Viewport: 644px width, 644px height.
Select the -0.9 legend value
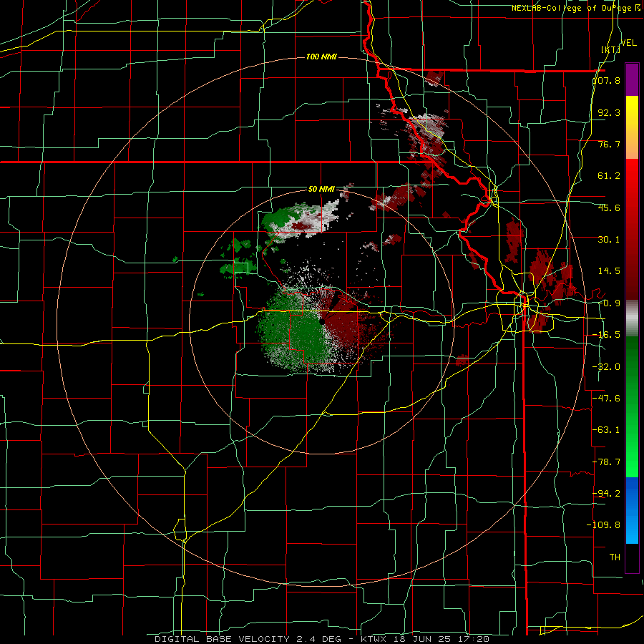pyautogui.click(x=609, y=303)
